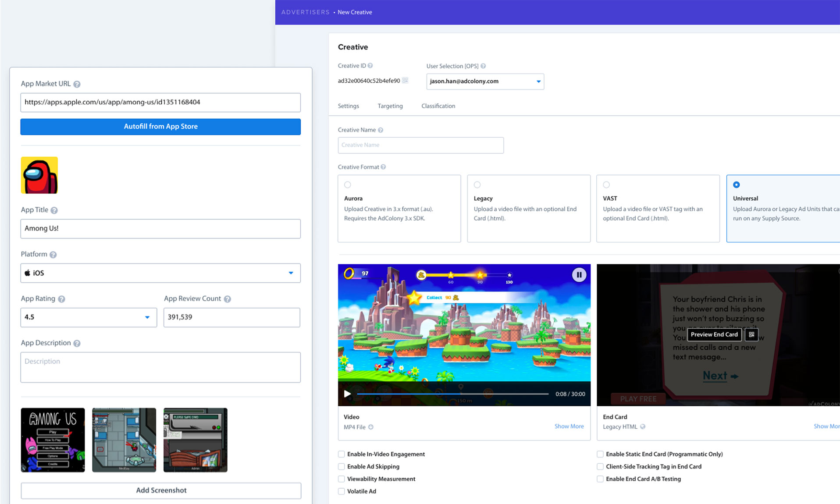Open the App Rating 4.5 dropdown

pyautogui.click(x=89, y=317)
